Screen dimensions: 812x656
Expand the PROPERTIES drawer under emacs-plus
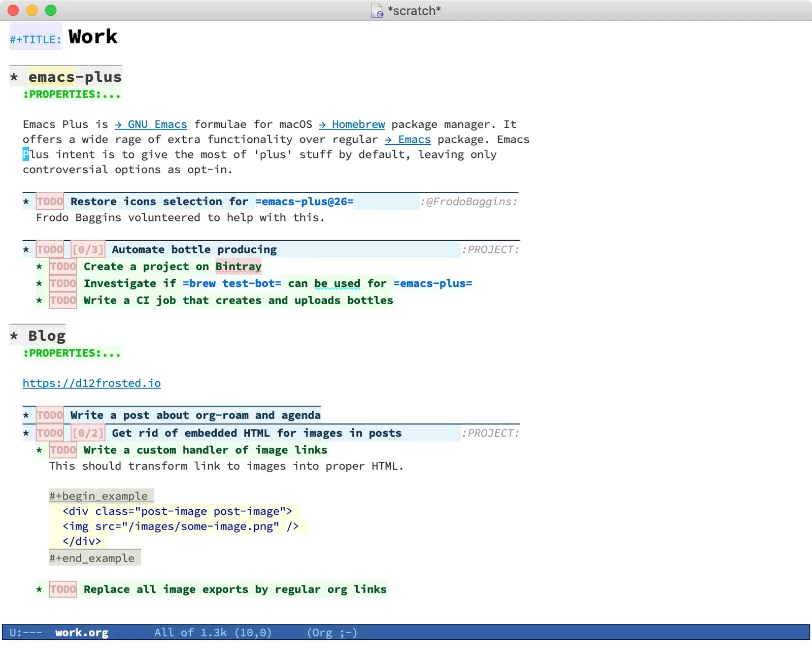[x=72, y=94]
